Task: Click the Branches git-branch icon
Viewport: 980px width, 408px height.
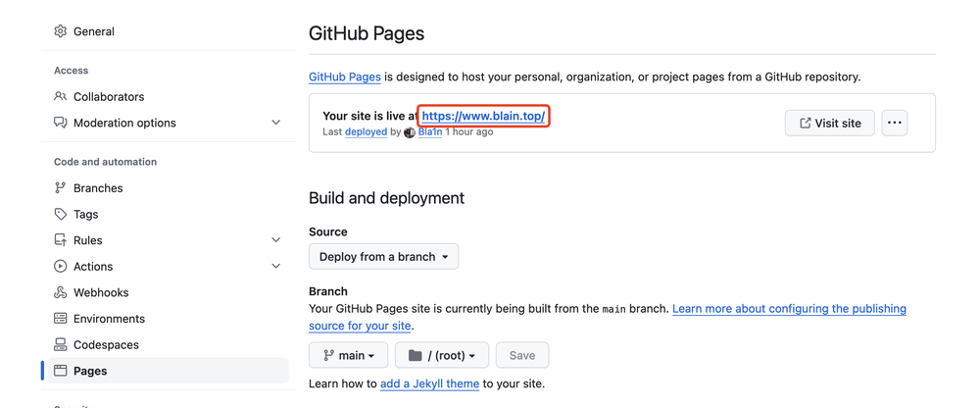Action: point(60,187)
